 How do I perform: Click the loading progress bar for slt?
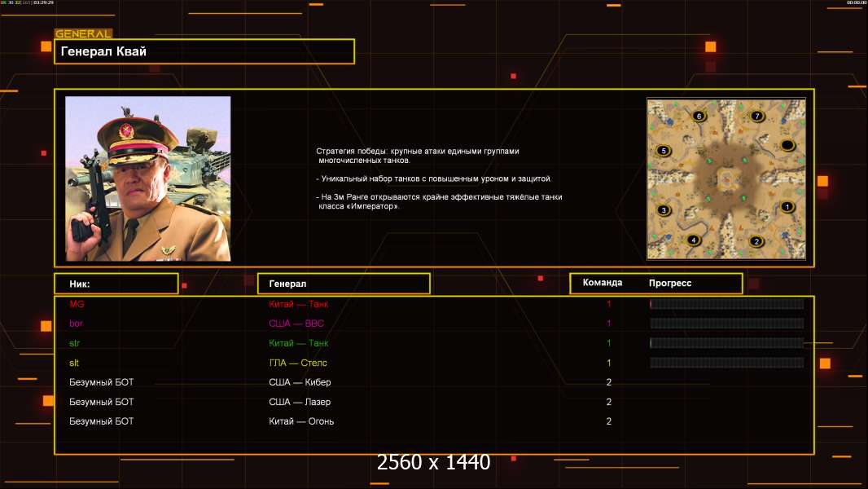coord(726,363)
